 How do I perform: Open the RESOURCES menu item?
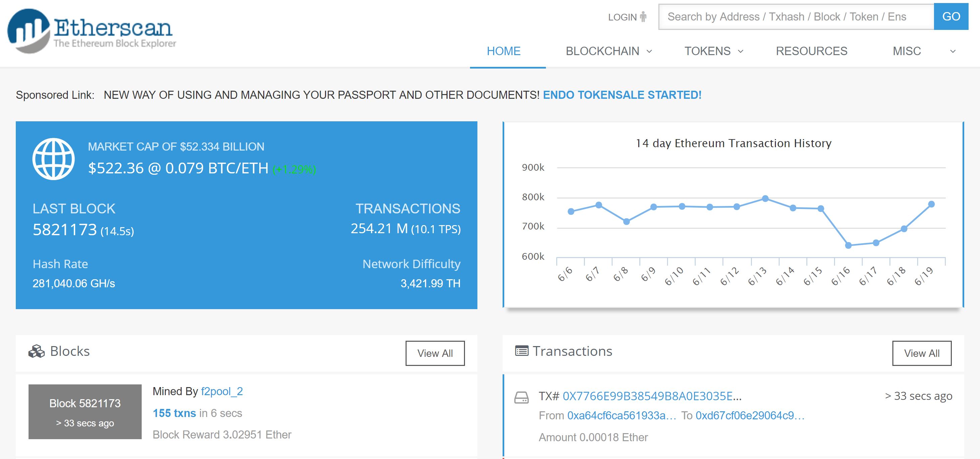pyautogui.click(x=811, y=51)
